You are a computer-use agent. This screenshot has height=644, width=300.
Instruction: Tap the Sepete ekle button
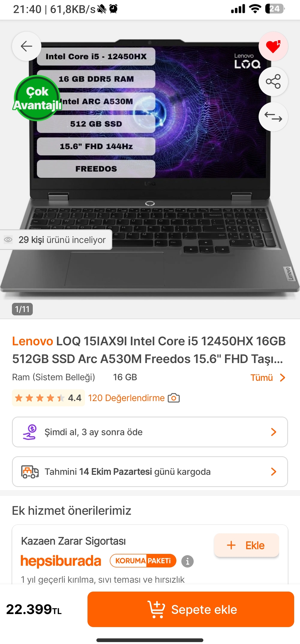click(x=191, y=609)
